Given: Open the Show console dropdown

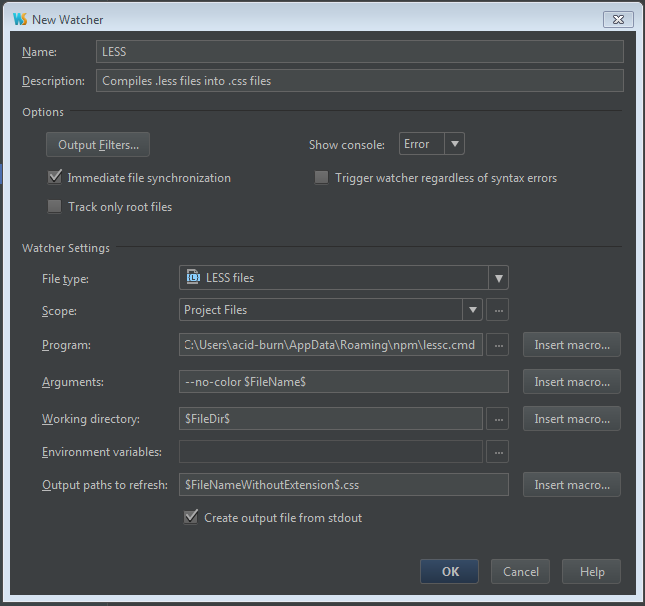Looking at the screenshot, I should 432,144.
